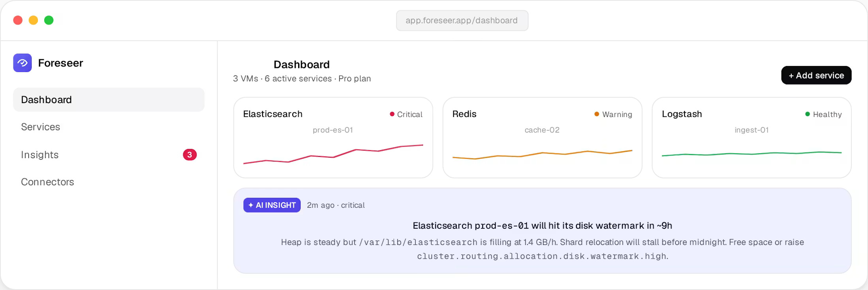Click the red Critical status dot

click(392, 114)
